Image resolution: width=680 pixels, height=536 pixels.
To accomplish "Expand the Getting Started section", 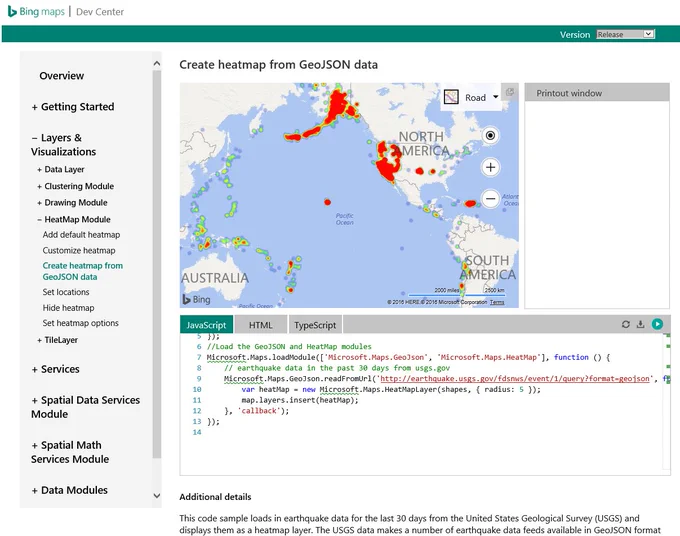I will point(73,107).
